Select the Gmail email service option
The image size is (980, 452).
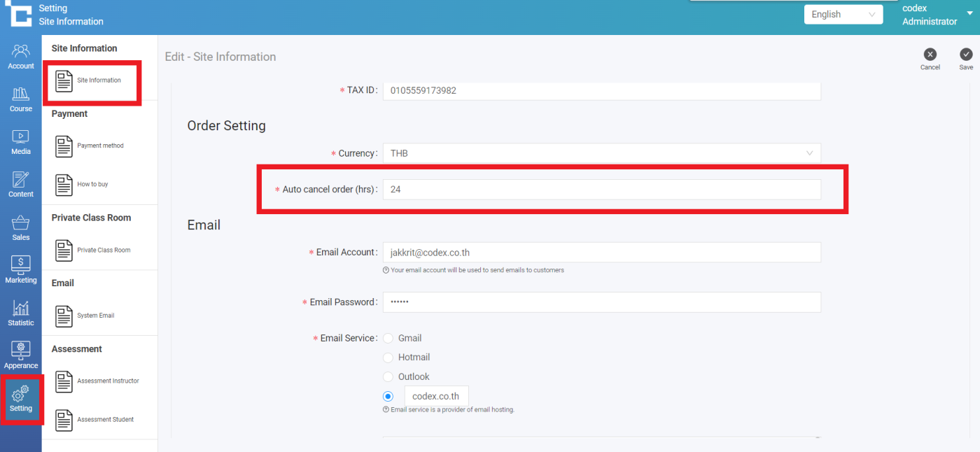point(388,339)
